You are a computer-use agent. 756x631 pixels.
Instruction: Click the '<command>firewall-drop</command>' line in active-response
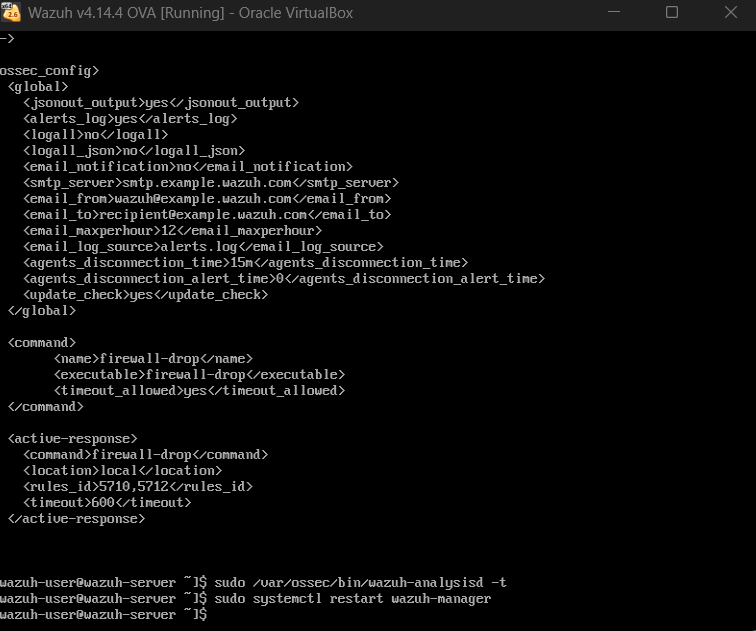coord(146,455)
